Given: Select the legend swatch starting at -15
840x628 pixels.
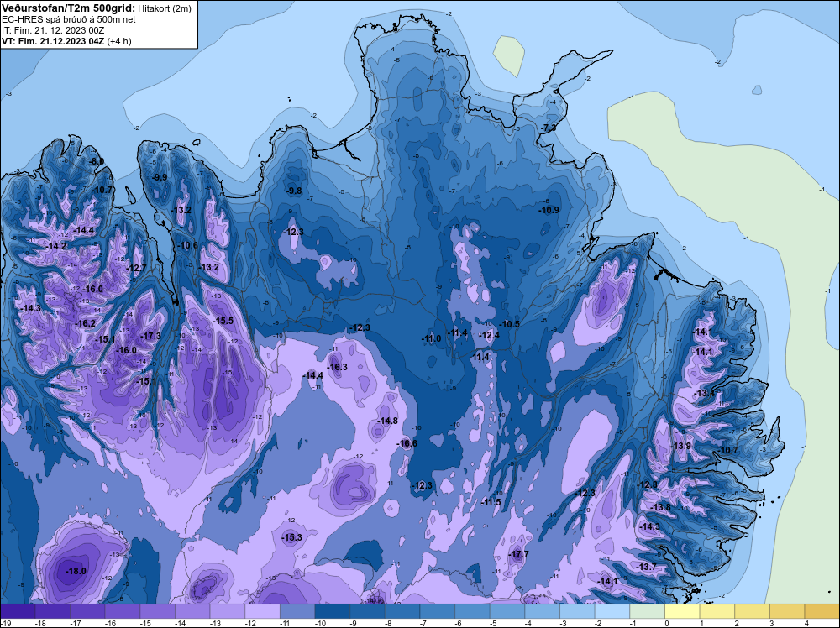Looking at the screenshot, I should click(x=158, y=611).
